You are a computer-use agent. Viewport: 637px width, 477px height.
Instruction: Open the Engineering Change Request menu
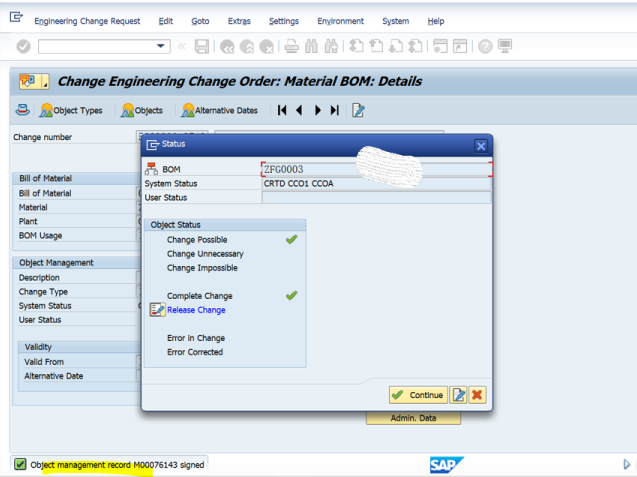87,21
